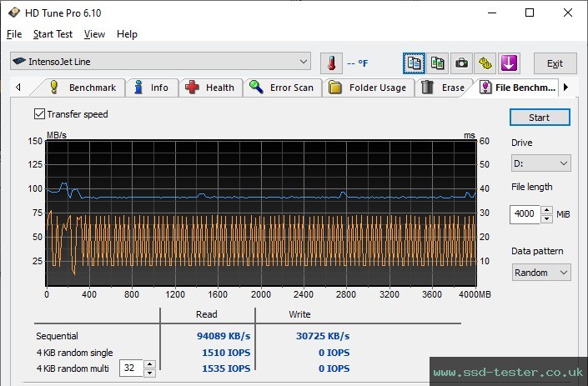Open the File menu

click(14, 34)
